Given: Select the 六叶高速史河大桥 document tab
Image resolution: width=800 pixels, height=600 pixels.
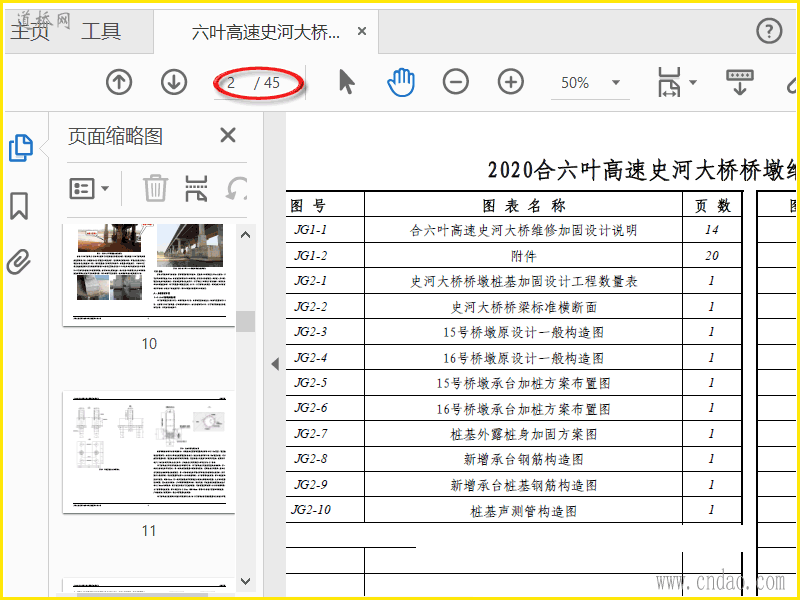Looking at the screenshot, I should (265, 32).
